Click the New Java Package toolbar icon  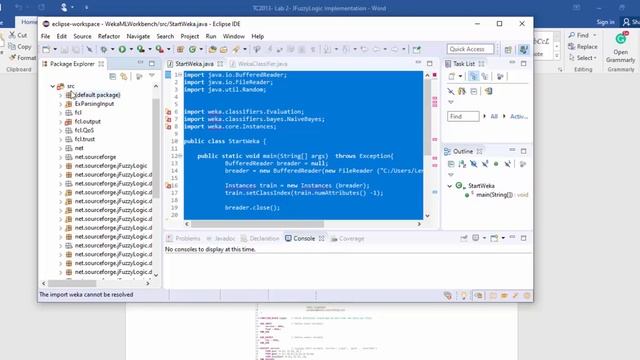point(180,49)
